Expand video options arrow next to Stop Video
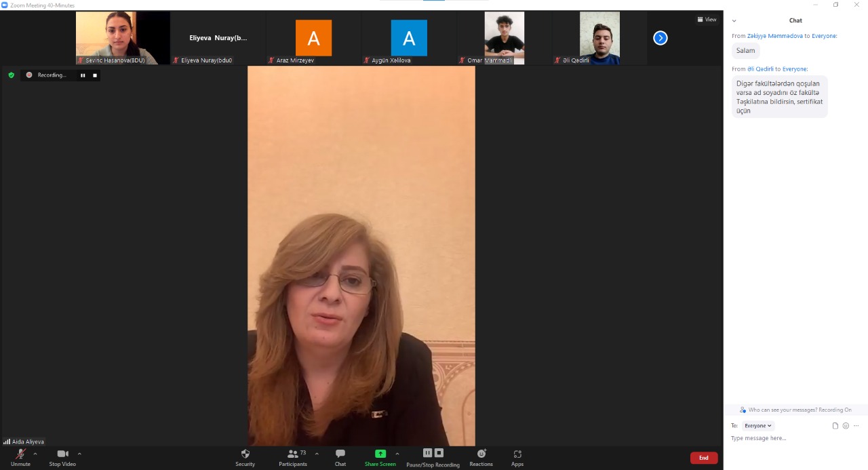This screenshot has width=868, height=470. pyautogui.click(x=79, y=454)
